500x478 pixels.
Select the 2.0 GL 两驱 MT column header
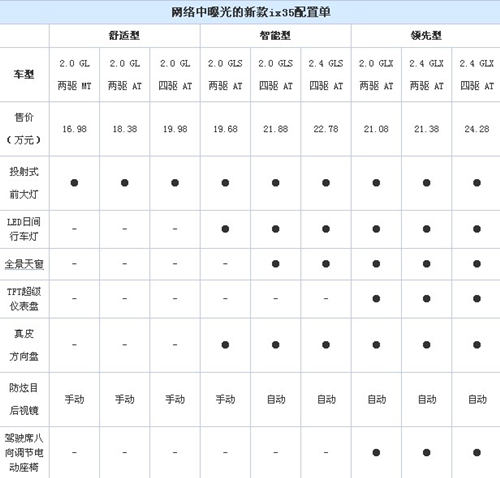pos(74,74)
